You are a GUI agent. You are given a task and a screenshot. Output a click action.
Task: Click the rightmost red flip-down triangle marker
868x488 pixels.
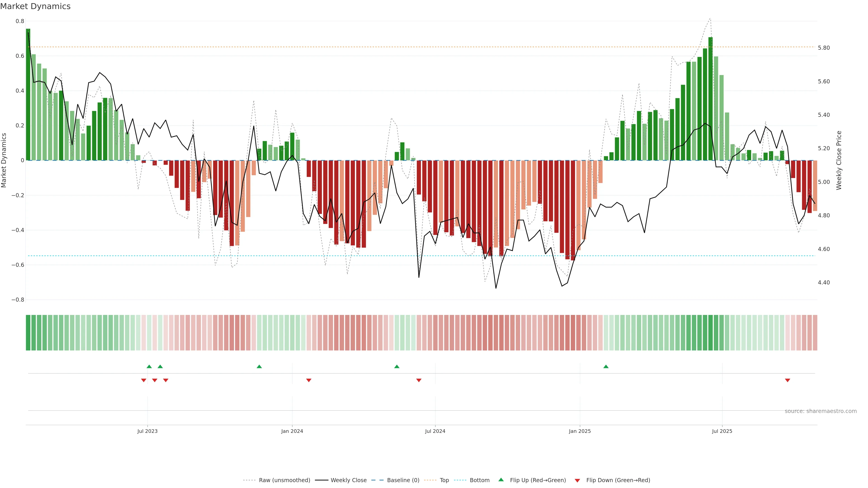click(788, 380)
